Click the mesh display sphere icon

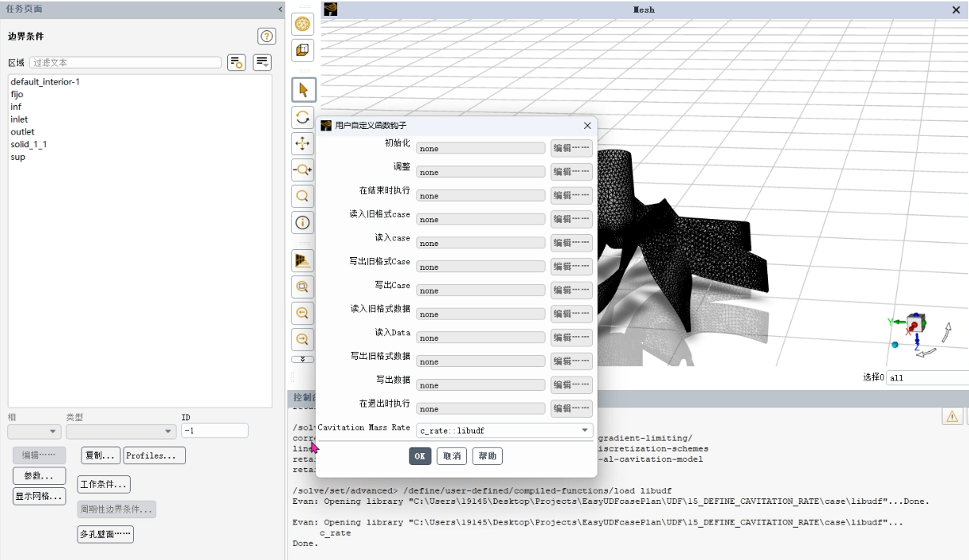pos(302,24)
